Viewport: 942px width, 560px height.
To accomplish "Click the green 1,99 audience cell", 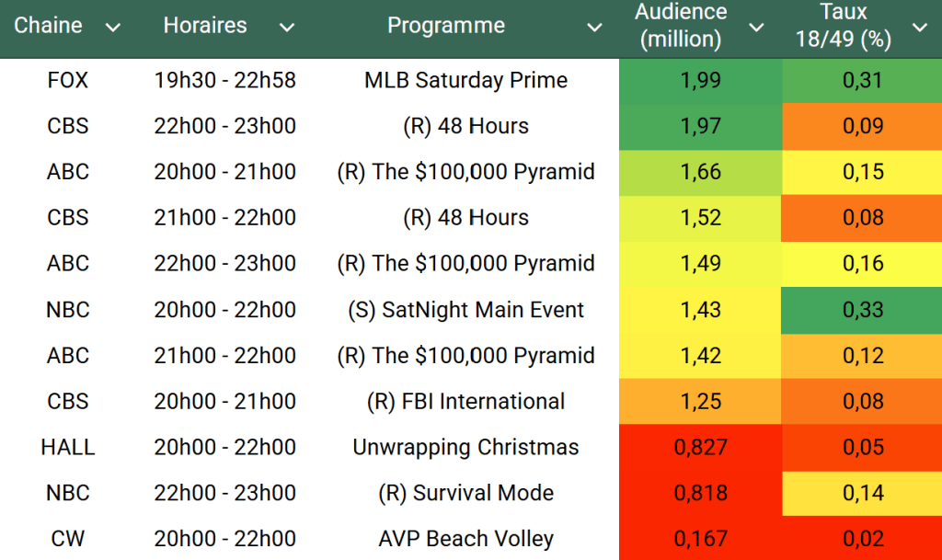I will (701, 81).
